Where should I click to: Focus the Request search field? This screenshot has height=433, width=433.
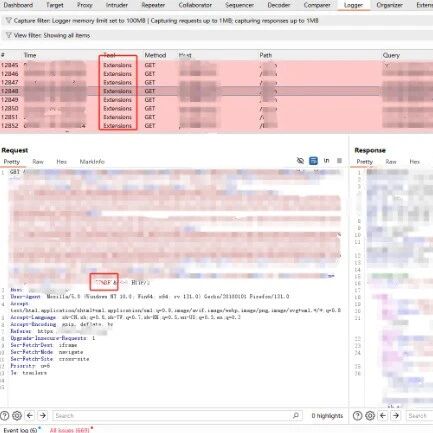pyautogui.click(x=178, y=416)
